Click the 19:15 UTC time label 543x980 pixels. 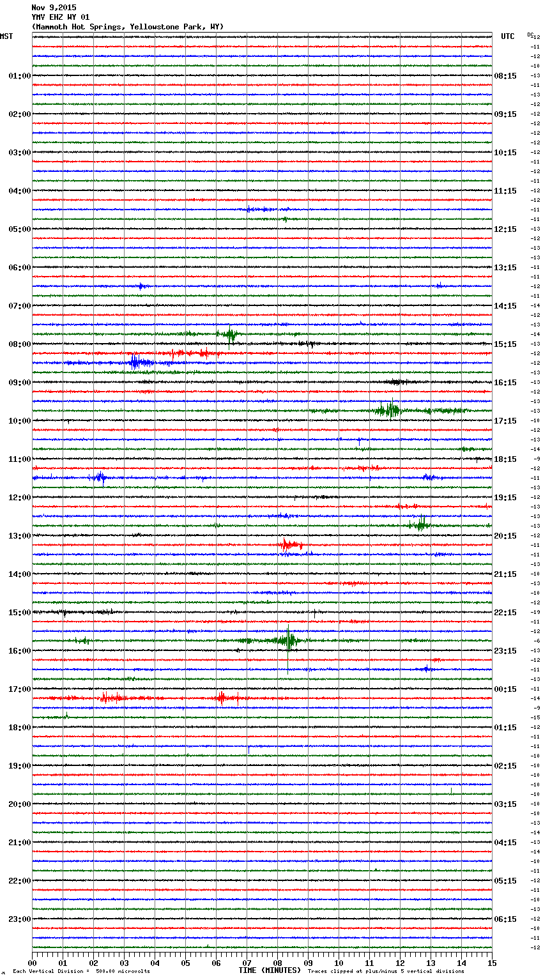click(505, 498)
